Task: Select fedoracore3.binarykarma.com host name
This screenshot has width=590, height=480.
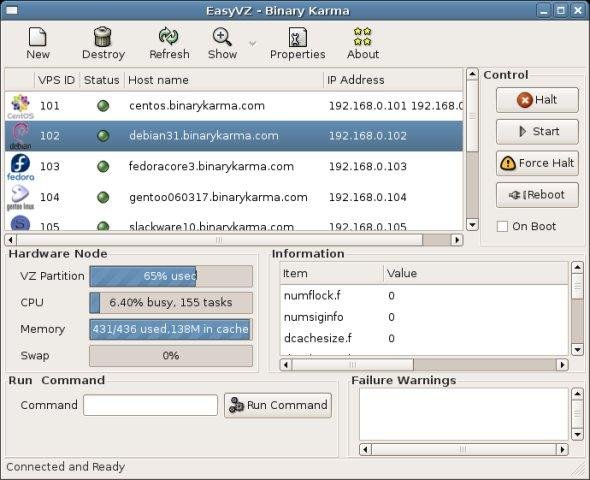Action: (211, 166)
